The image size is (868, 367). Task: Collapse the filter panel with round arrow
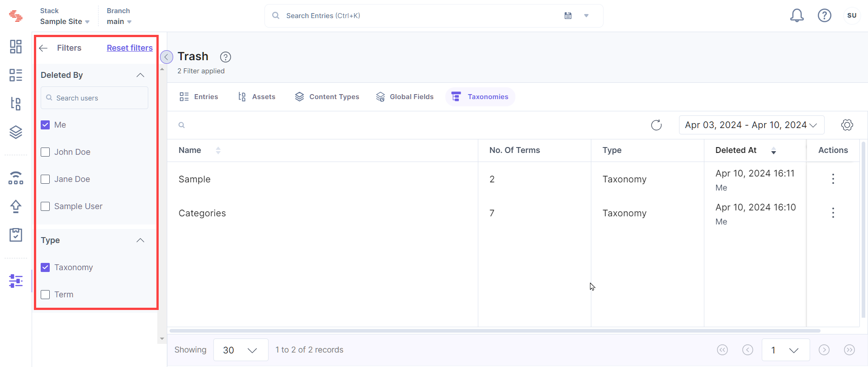click(x=166, y=57)
